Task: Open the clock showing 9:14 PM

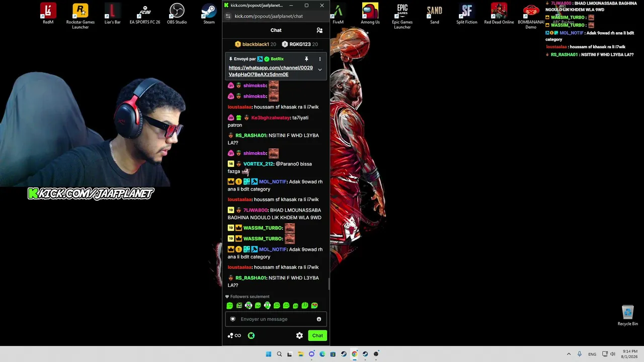Action: click(630, 354)
